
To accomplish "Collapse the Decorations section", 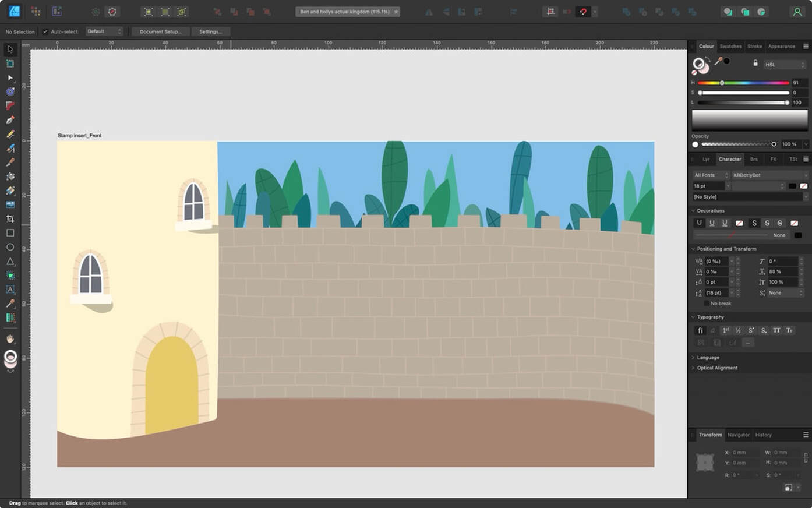I will point(693,211).
